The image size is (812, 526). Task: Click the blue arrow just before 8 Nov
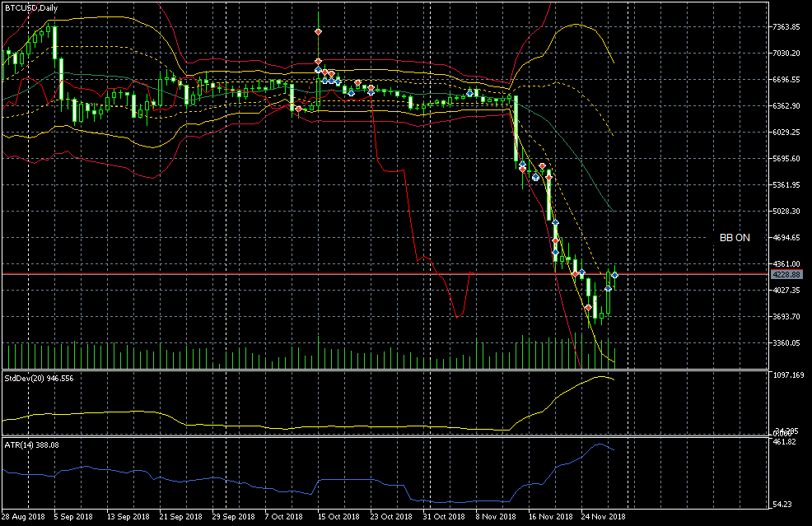pos(470,92)
